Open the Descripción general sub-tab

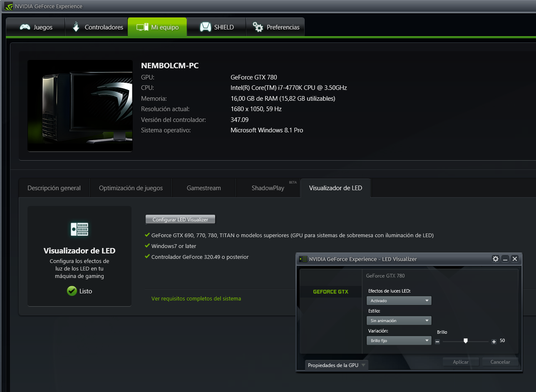pyautogui.click(x=54, y=188)
